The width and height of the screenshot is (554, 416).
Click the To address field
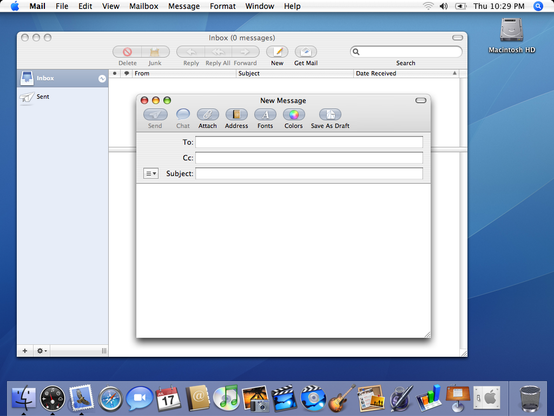(309, 142)
